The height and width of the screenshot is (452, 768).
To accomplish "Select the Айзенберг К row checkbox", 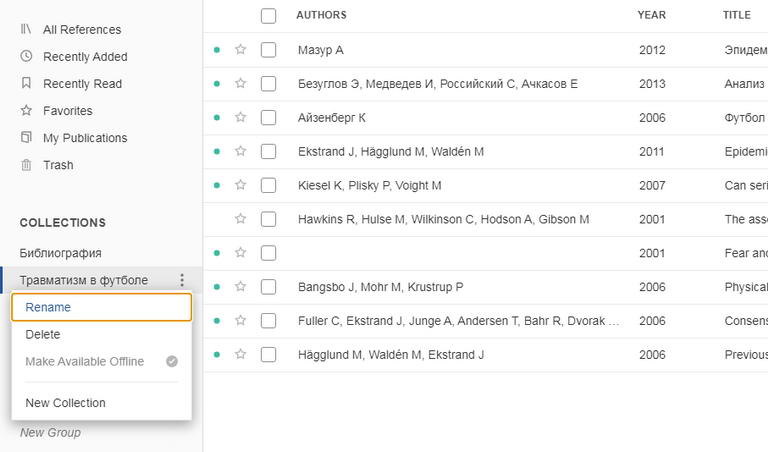I will 268,118.
